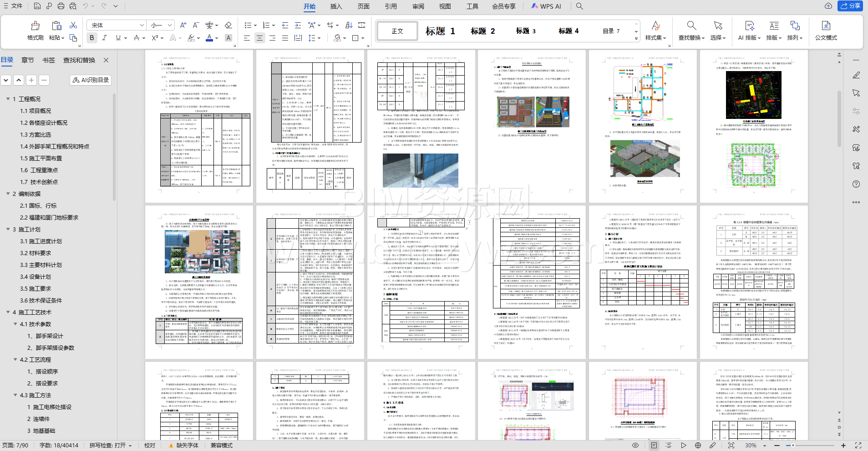
Task: Open the font name dropdown (宋体)
Action: pyautogui.click(x=142, y=25)
